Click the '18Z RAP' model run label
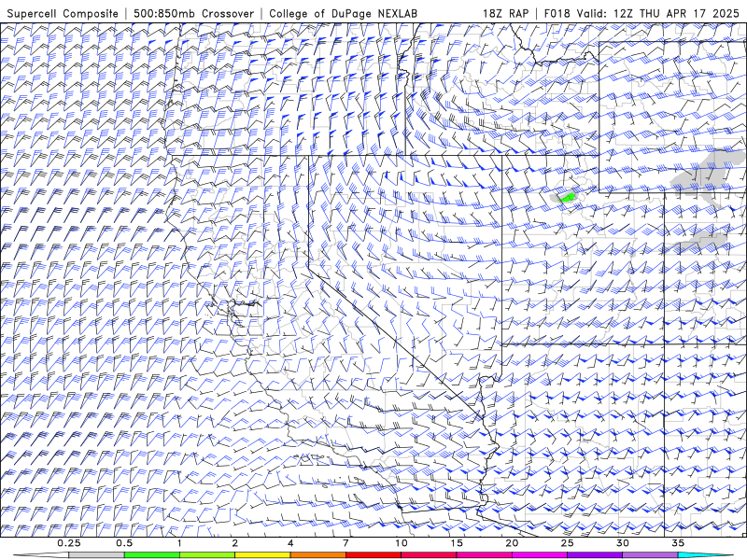Viewport: 747px width, 560px height. (505, 14)
